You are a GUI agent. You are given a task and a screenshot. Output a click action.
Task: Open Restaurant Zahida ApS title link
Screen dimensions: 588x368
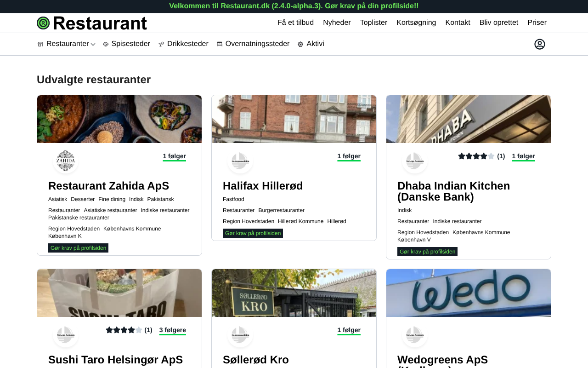[x=108, y=186]
